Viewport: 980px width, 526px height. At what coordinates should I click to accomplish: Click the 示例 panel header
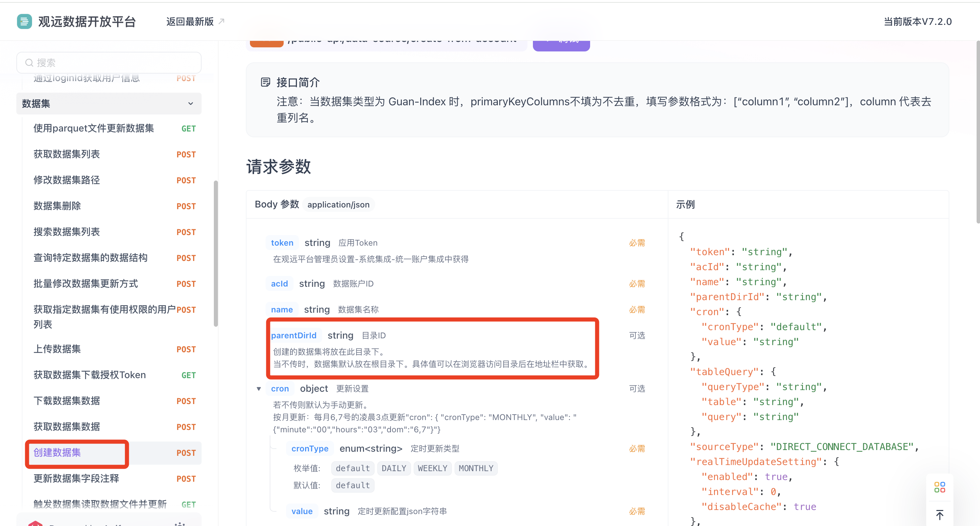(685, 204)
